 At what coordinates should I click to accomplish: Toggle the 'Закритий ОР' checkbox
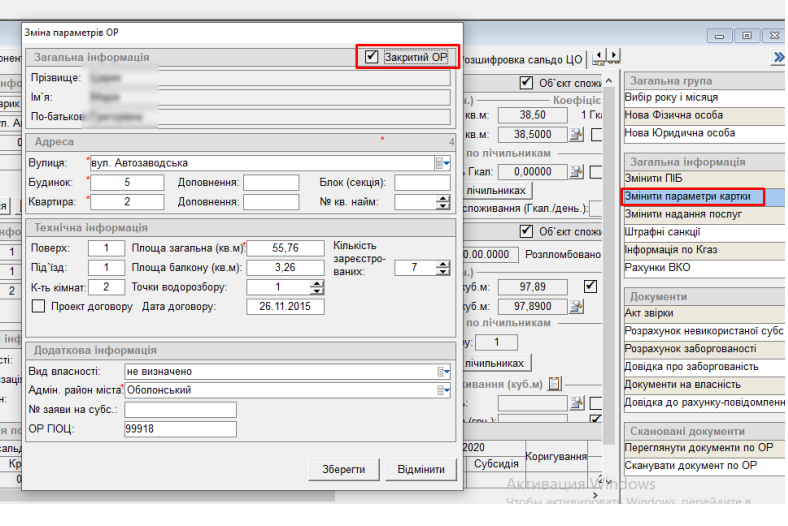point(372,57)
